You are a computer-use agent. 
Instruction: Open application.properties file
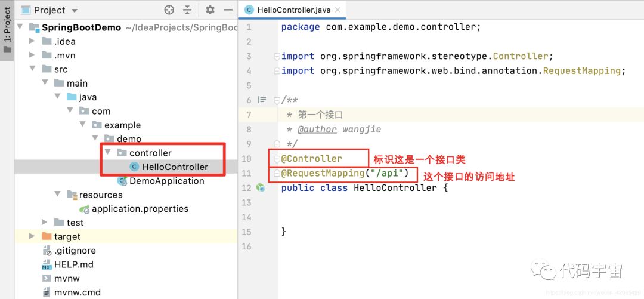click(140, 209)
